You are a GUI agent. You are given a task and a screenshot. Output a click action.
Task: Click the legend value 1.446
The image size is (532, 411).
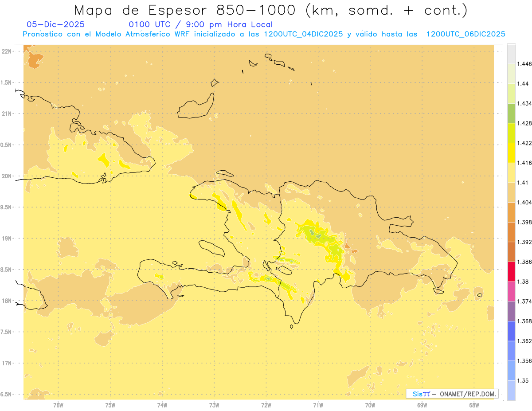coord(524,64)
